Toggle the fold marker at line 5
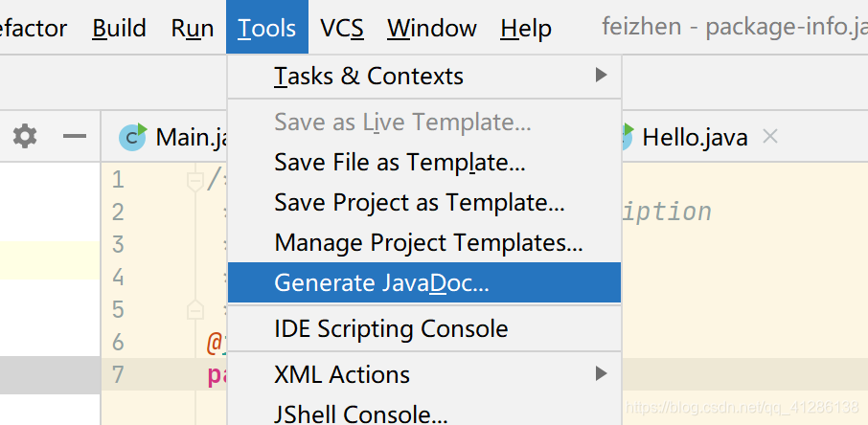 [x=195, y=309]
